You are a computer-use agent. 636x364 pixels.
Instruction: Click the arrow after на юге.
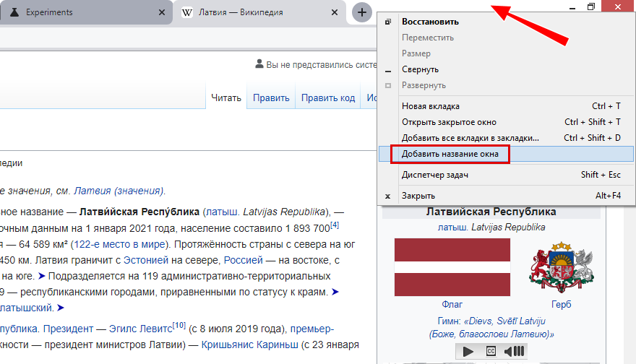click(41, 276)
